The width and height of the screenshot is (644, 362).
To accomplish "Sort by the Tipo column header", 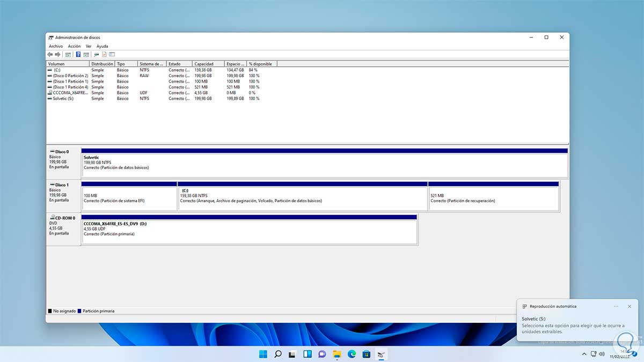I will tap(127, 64).
